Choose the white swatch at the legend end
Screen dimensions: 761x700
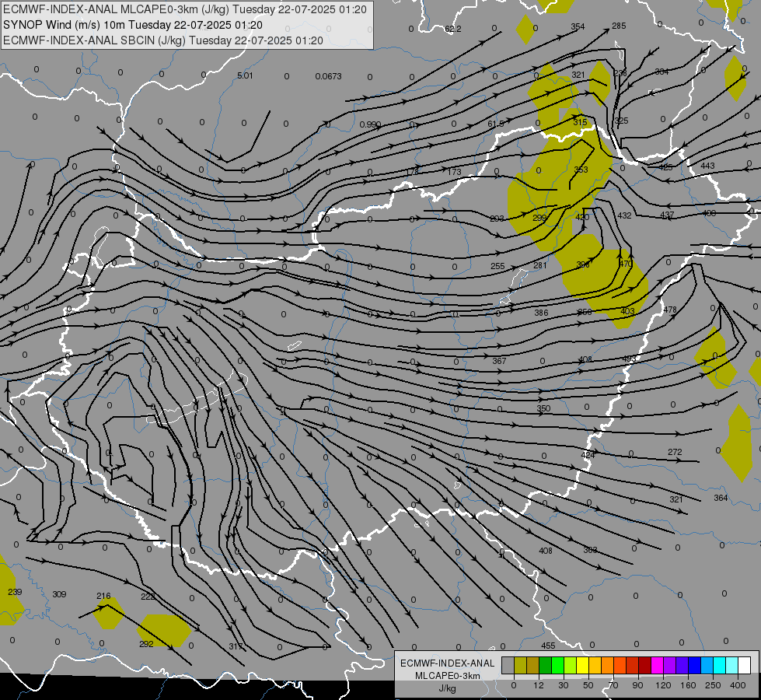[745, 665]
